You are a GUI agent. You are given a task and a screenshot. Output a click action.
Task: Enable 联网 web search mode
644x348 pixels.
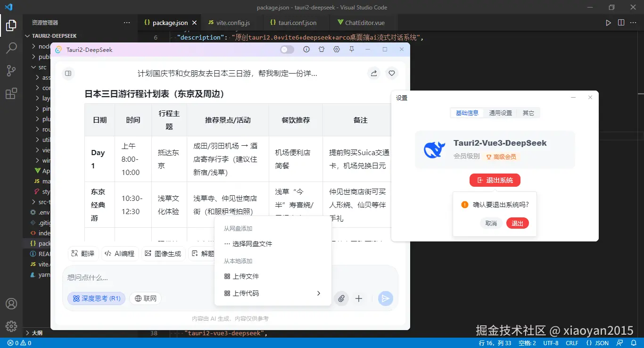[145, 298]
